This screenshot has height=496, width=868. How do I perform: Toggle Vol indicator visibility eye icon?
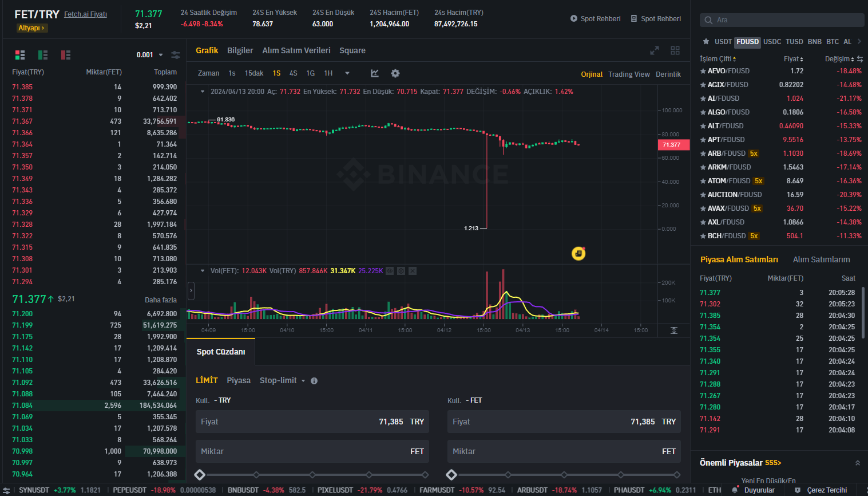coord(390,271)
